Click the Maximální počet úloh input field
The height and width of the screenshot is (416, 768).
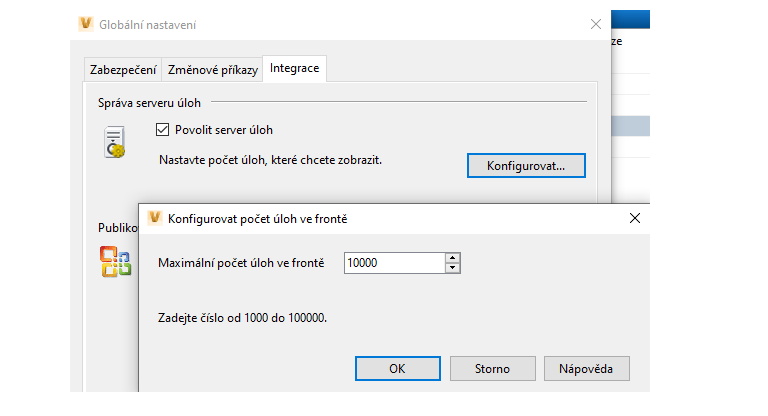[395, 263]
